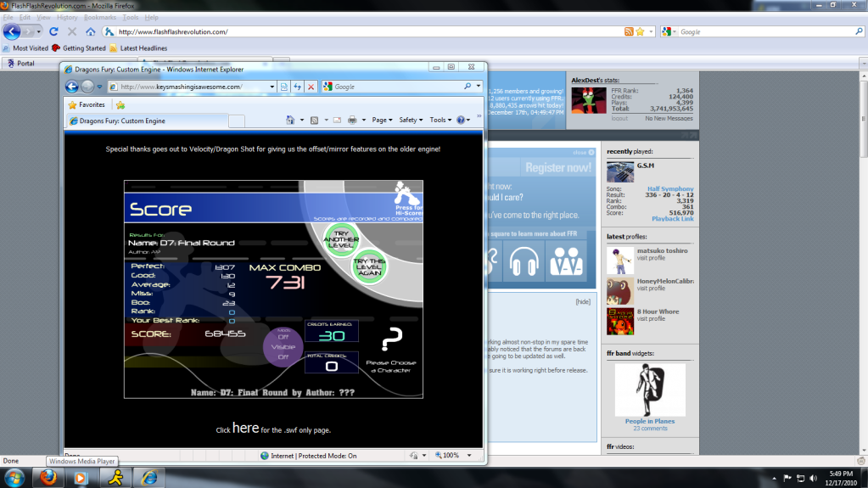Click the IE Stop loading X icon
Screen dimensions: 868x488
[311, 87]
